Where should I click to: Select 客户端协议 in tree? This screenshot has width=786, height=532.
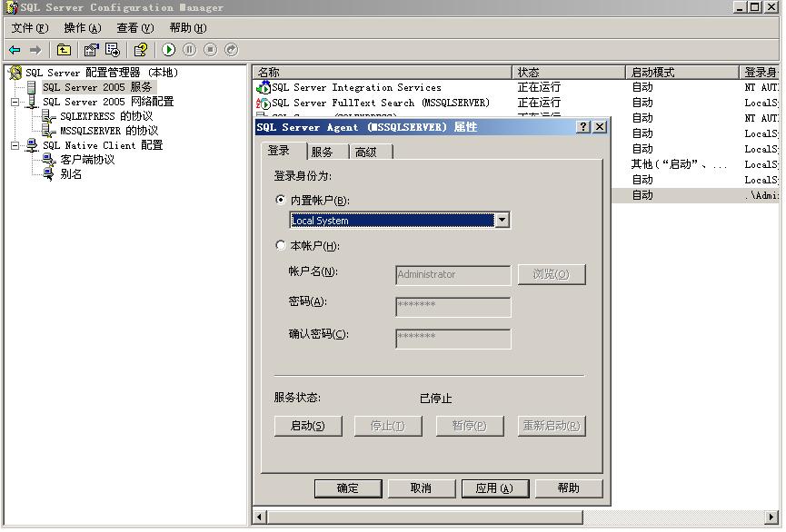pos(87,160)
